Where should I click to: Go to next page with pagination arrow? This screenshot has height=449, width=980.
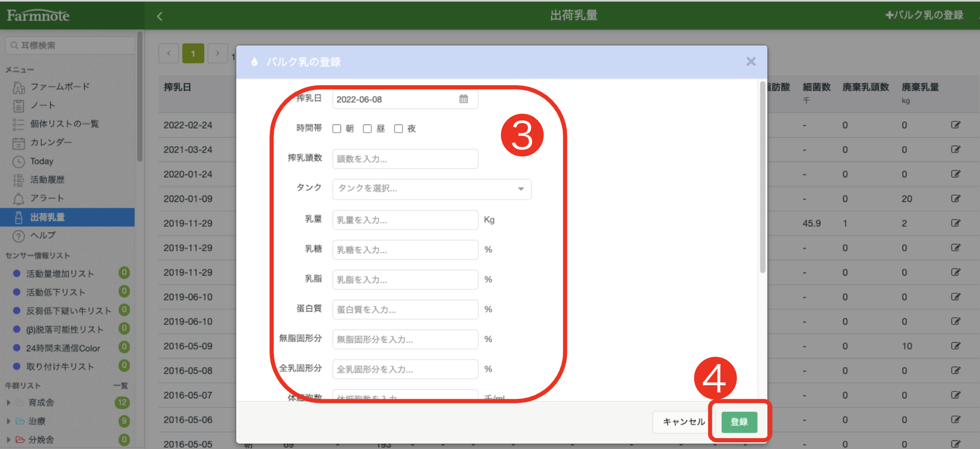point(217,53)
